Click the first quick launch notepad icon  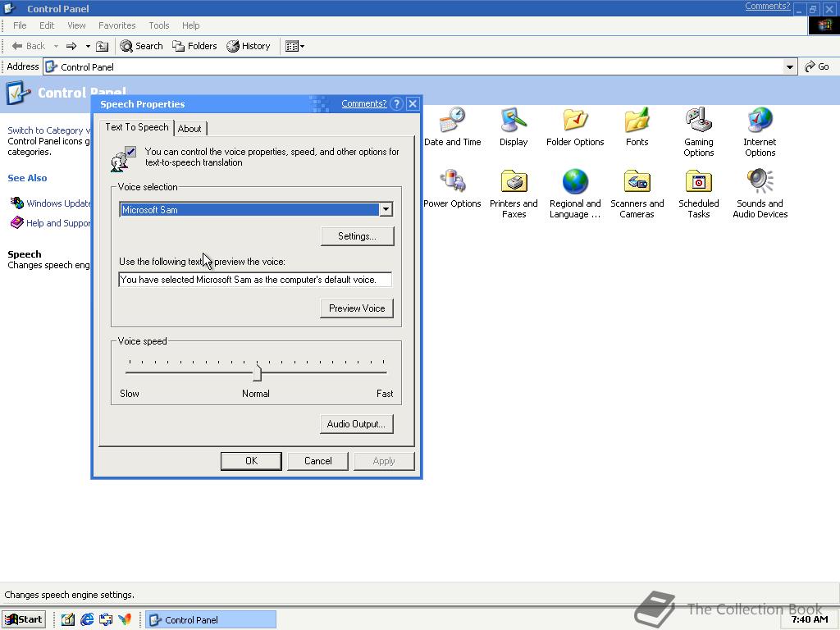click(68, 619)
